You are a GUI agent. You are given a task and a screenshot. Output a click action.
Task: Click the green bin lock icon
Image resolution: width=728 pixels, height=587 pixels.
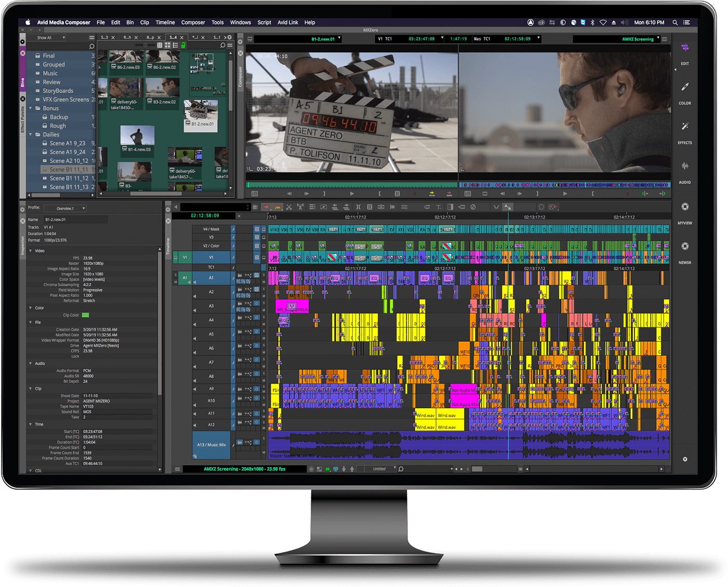coord(183,46)
